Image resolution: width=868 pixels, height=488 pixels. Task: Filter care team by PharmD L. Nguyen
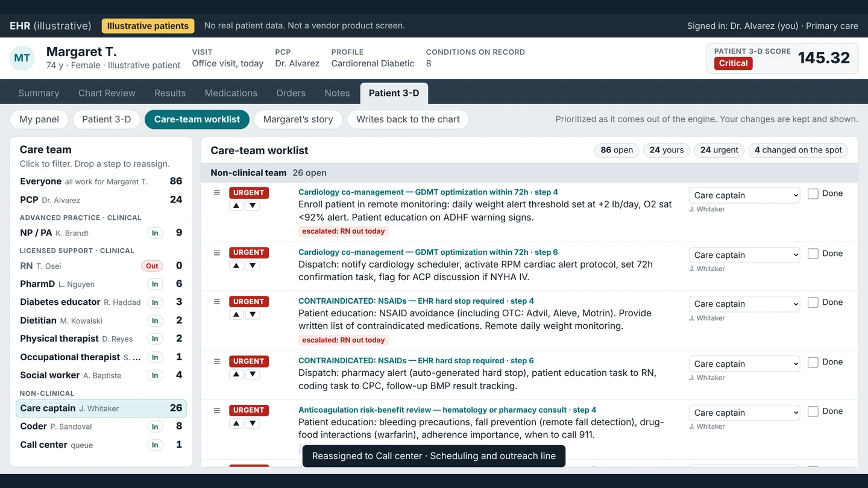(x=101, y=284)
